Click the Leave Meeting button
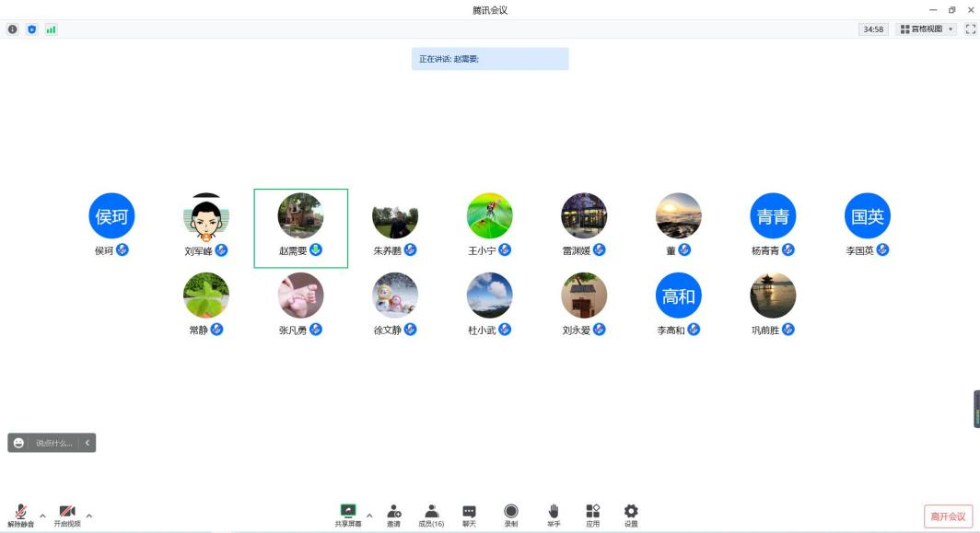The image size is (980, 533). pos(948,516)
